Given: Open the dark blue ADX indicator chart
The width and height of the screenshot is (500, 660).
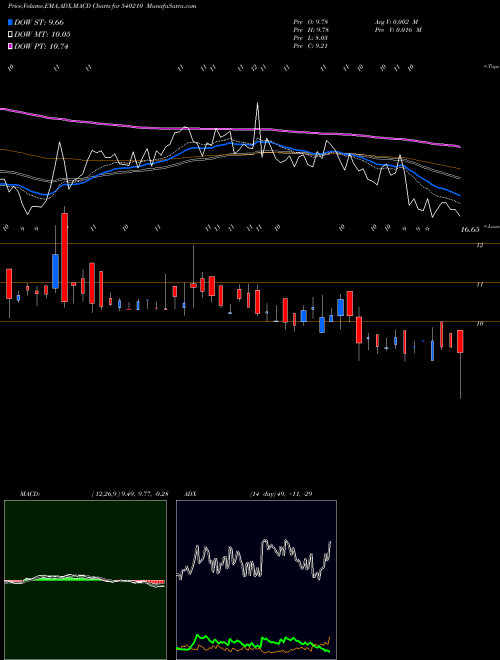Looking at the screenshot, I should 256,580.
